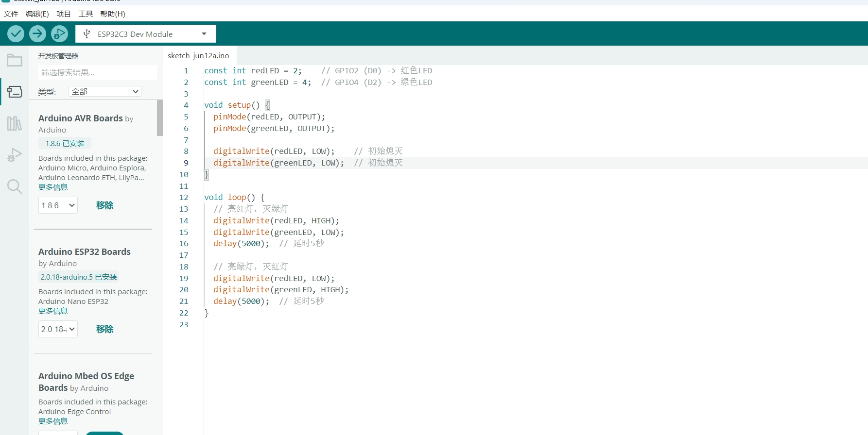Open the 工具 menu
Image resolution: width=868 pixels, height=435 pixels.
point(86,14)
